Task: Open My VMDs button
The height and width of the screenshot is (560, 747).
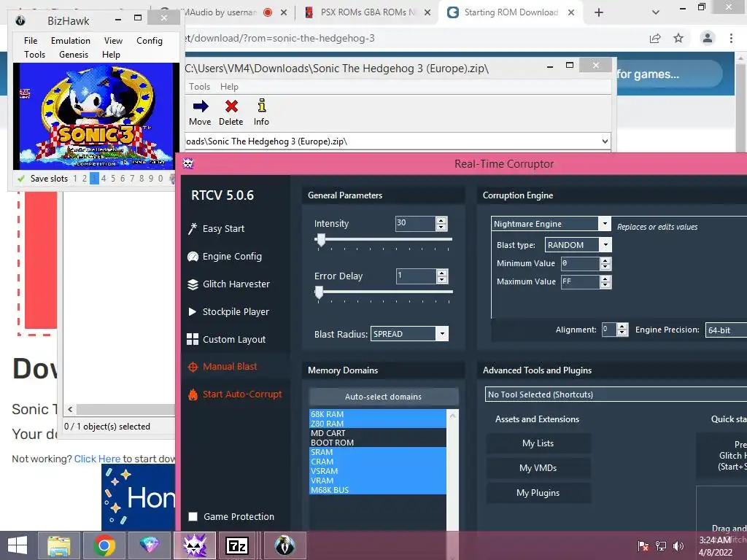Action: click(x=538, y=468)
